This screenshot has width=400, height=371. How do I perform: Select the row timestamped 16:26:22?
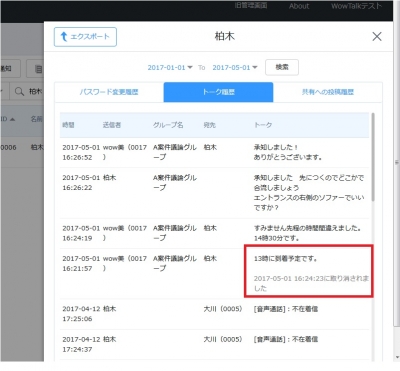[x=215, y=193]
